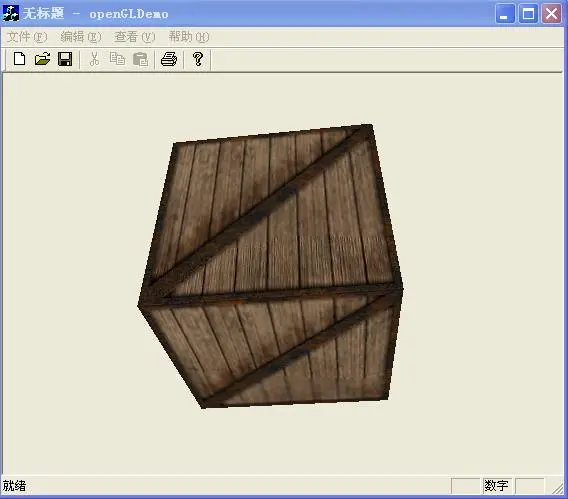Click the textured wooden crate cube
This screenshot has height=499, width=568.
click(x=270, y=267)
